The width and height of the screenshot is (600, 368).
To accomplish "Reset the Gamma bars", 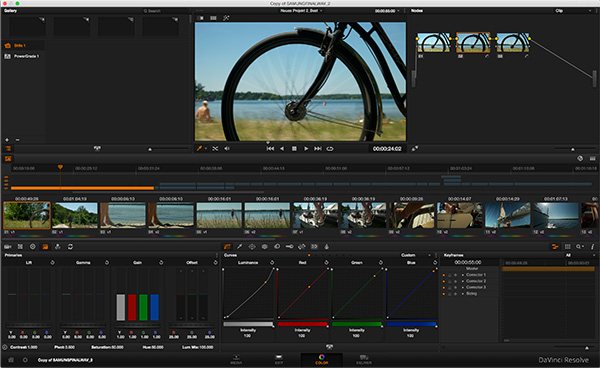I will click(107, 262).
